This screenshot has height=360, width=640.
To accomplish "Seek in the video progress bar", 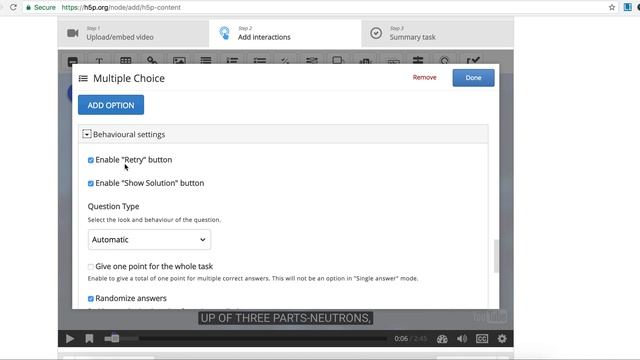I will (x=245, y=338).
